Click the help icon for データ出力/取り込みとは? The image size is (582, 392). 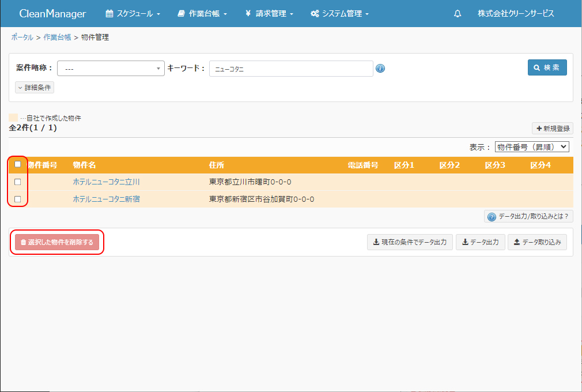[x=492, y=217]
